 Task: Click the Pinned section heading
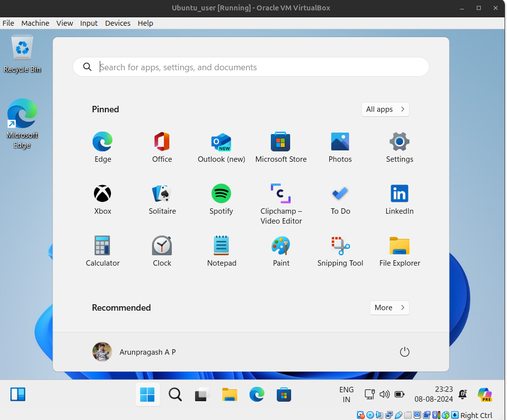pyautogui.click(x=105, y=109)
